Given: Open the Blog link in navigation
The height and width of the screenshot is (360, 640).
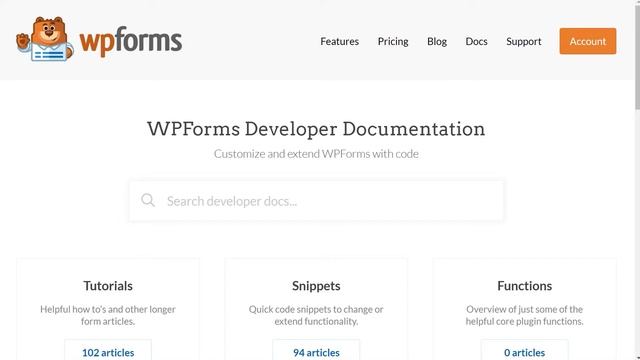Looking at the screenshot, I should pyautogui.click(x=437, y=41).
